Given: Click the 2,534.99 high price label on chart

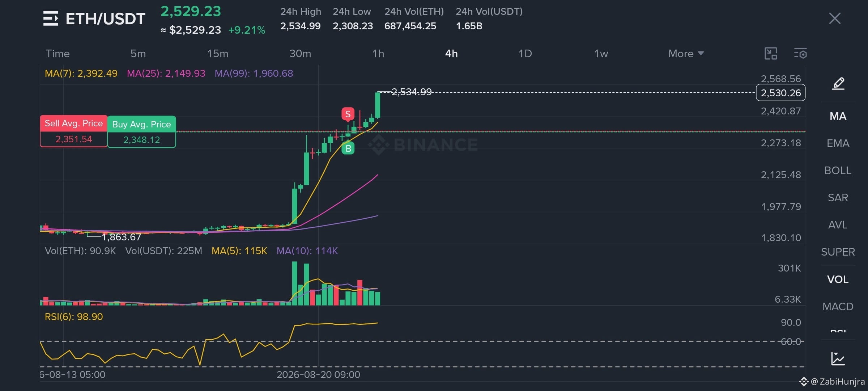Looking at the screenshot, I should click(412, 92).
